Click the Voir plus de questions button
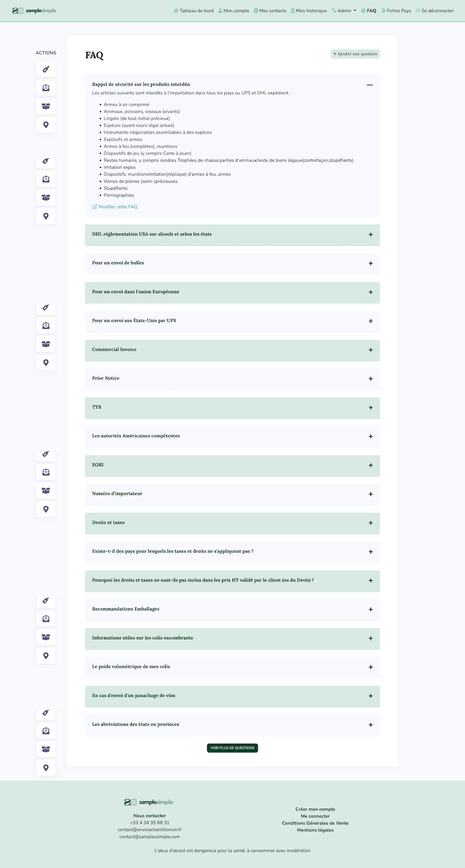This screenshot has height=868, width=465. pos(233,748)
